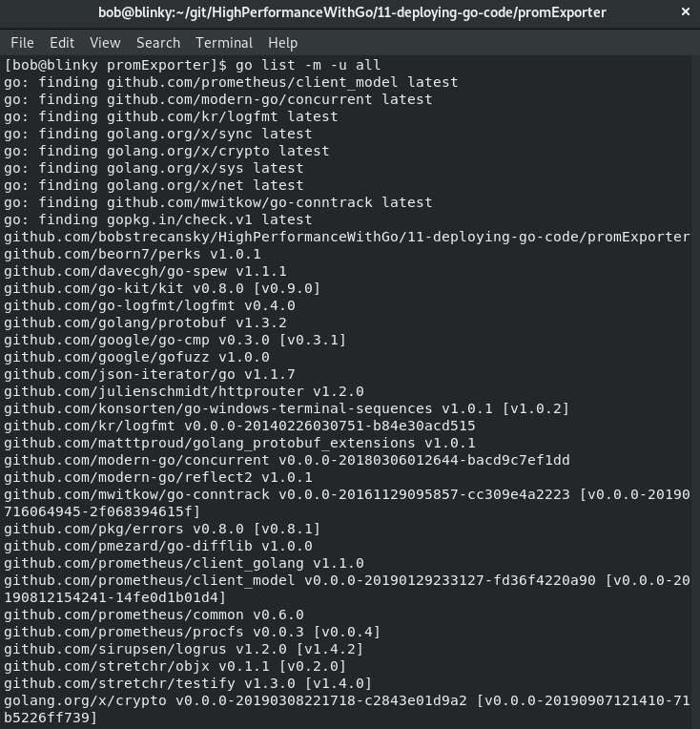
Task: Click the github.com/beorn7/perks v1.0.1 line
Action: 133,255
